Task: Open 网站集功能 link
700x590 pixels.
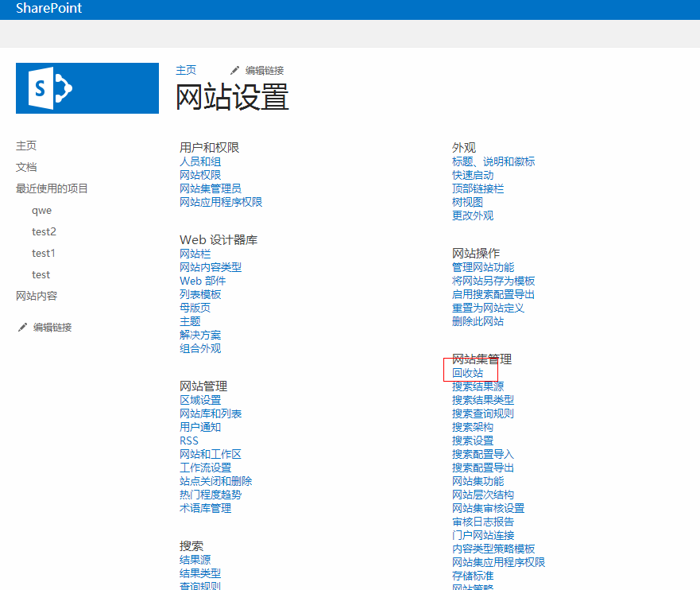Action: [478, 481]
